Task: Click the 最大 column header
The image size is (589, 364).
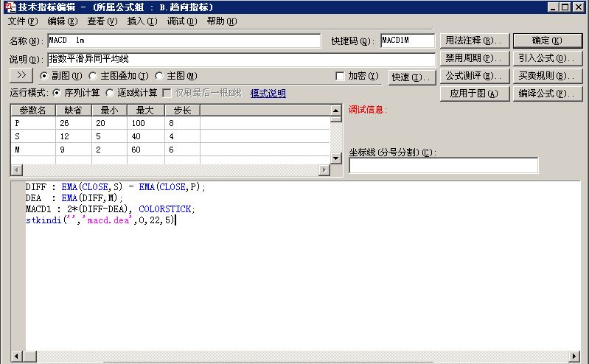Action: [x=146, y=111]
